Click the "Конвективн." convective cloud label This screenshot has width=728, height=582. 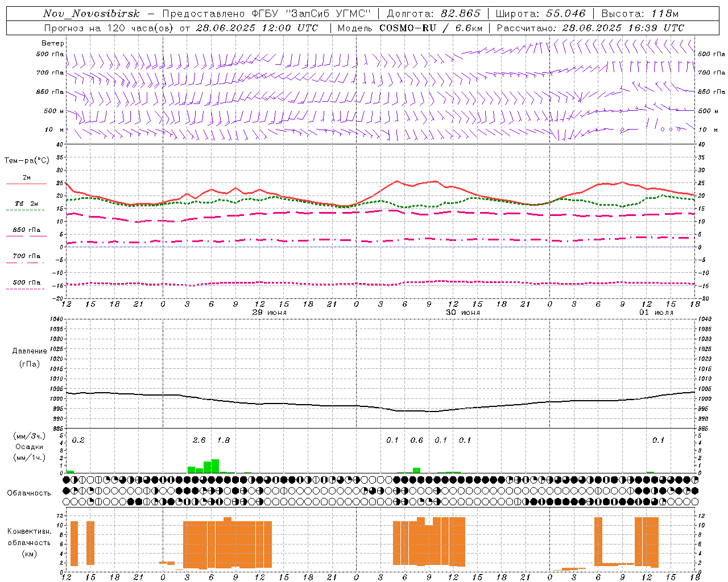pos(29,531)
